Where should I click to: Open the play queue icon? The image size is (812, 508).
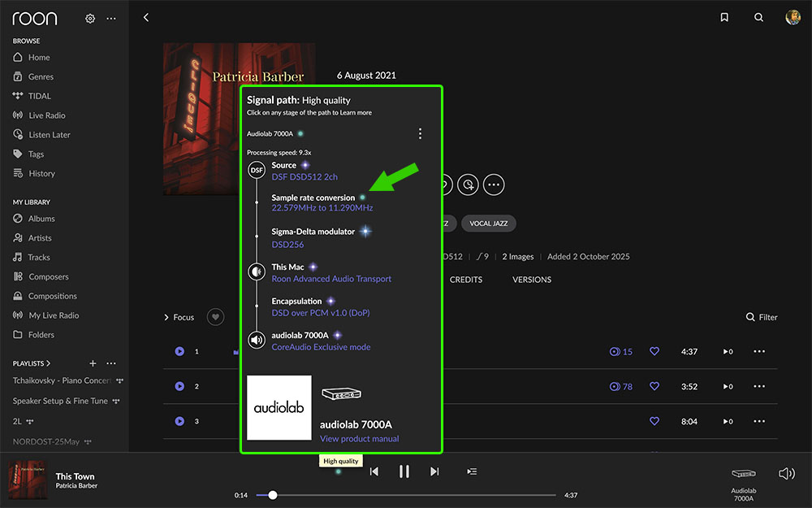(x=472, y=471)
